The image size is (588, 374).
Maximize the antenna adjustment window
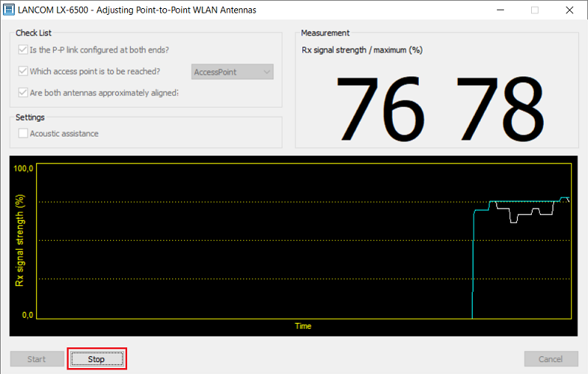[x=535, y=10]
